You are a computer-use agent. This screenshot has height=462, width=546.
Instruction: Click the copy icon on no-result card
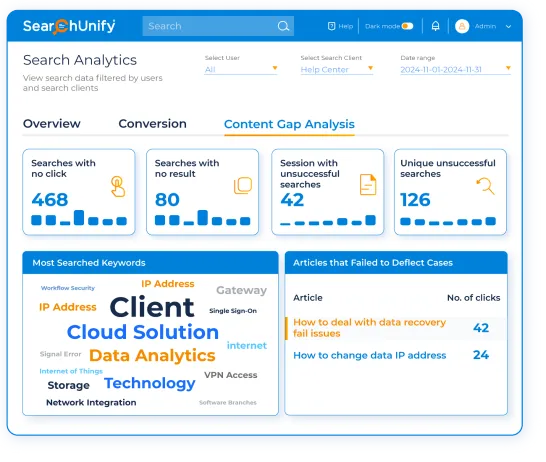coord(243,186)
